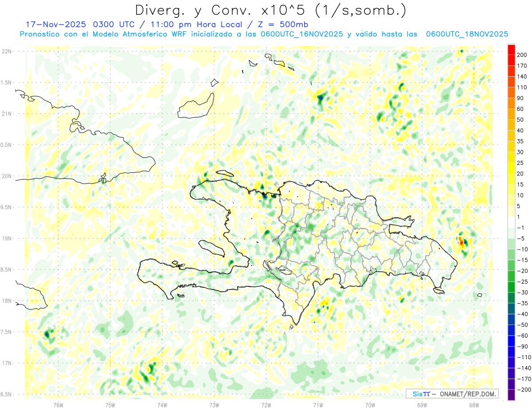Select the yellow swatch between 25 and 20
The width and height of the screenshot is (532, 411).
(x=511, y=168)
